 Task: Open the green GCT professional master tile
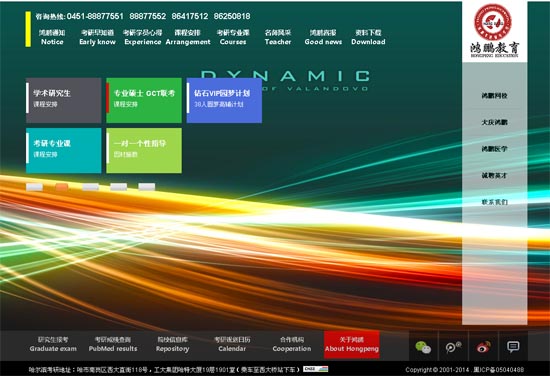click(x=144, y=100)
